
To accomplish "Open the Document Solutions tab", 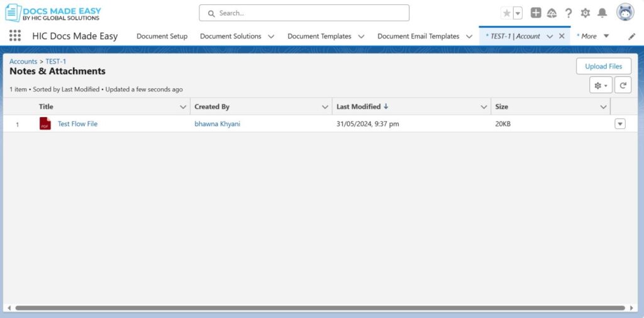I will (230, 36).
